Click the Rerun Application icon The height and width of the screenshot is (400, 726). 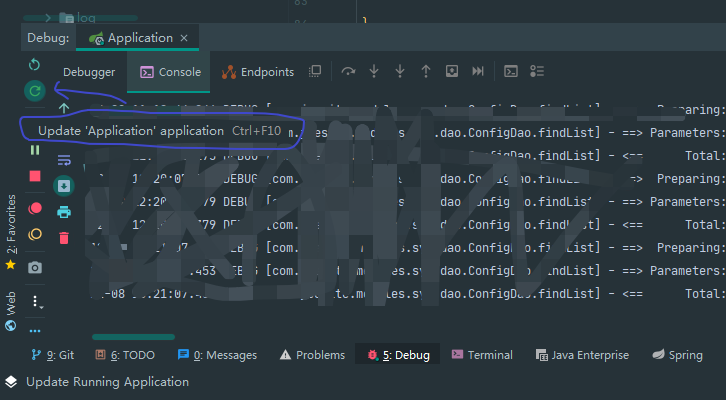tap(35, 64)
